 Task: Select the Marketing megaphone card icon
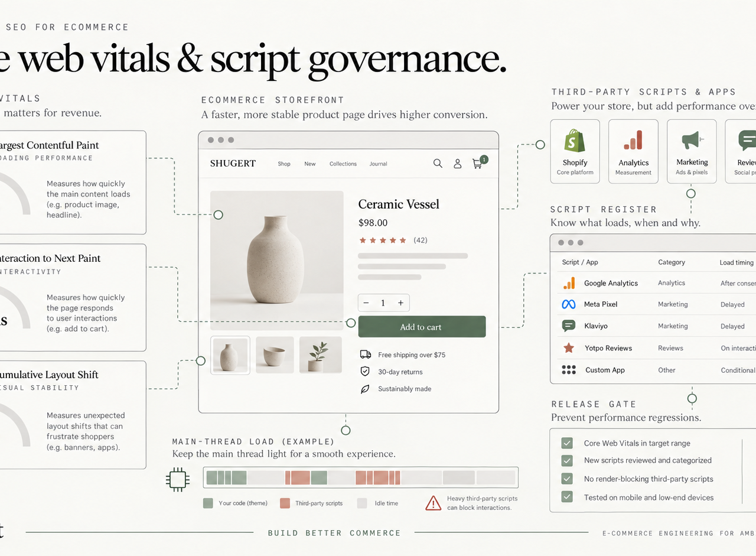click(692, 141)
